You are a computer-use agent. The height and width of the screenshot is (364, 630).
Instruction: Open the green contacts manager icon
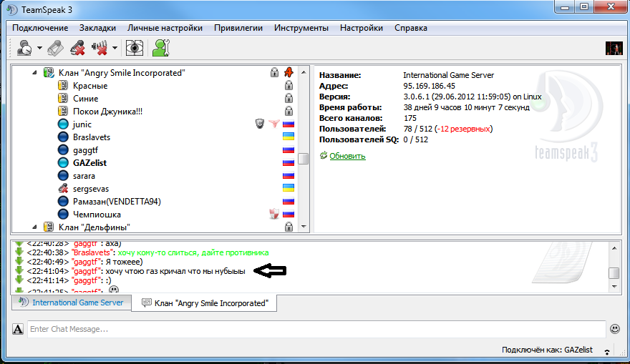[161, 48]
